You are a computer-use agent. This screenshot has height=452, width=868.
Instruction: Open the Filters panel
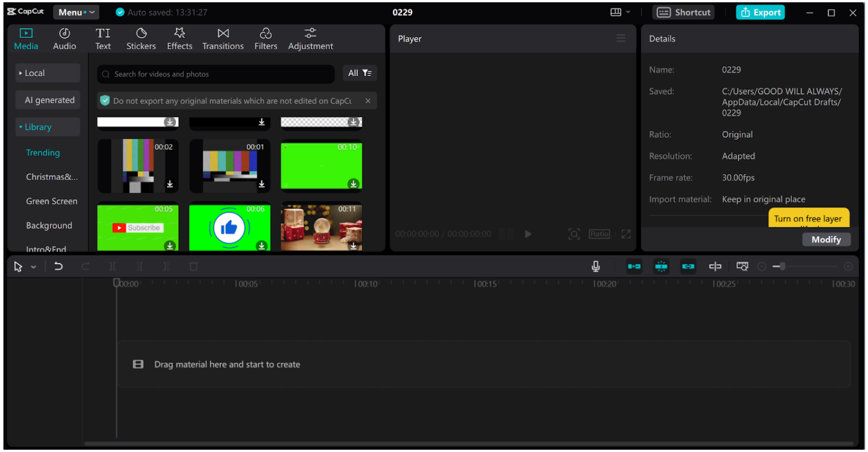tap(266, 38)
